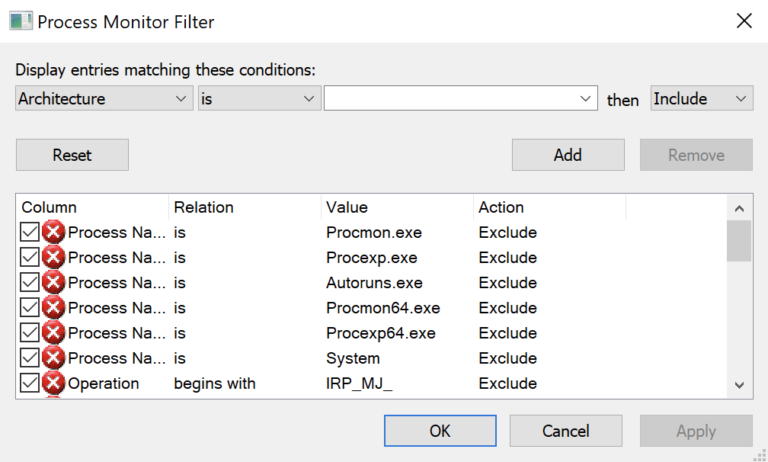Click inside the filter value input field

click(450, 98)
